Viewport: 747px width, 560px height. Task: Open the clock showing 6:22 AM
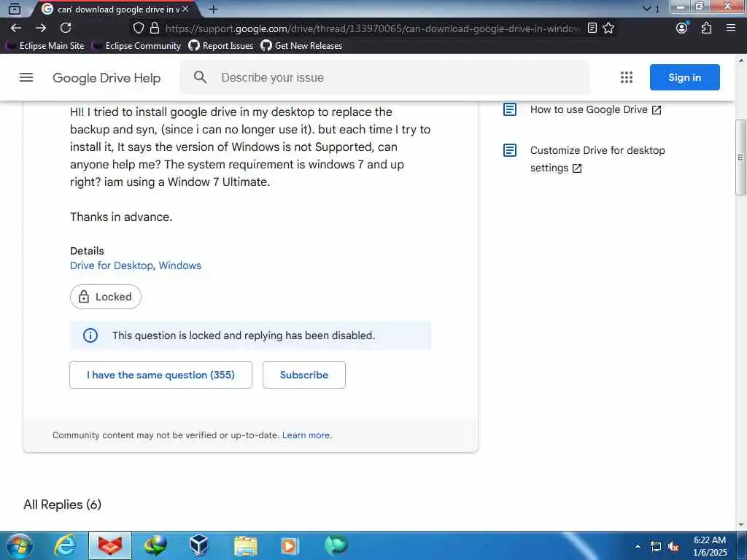[710, 545]
